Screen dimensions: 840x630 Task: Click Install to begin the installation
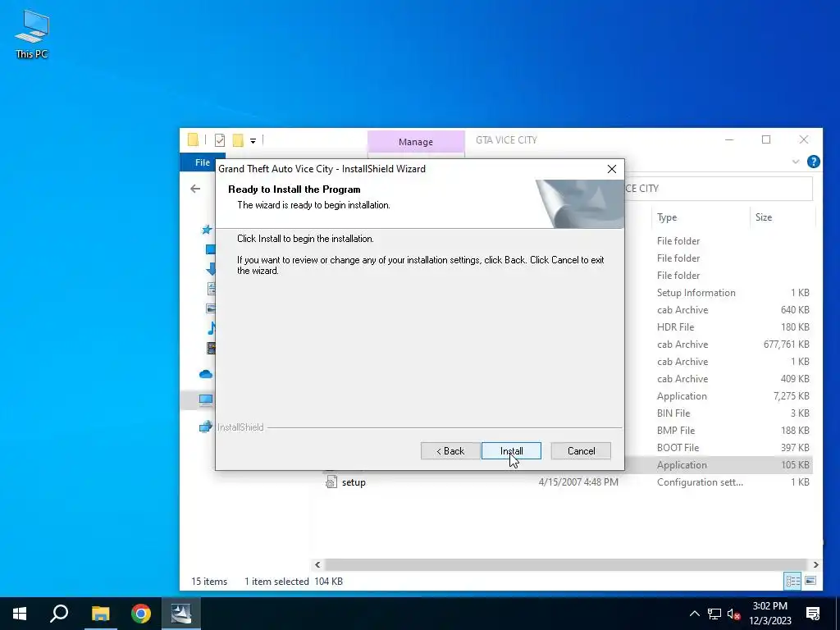click(x=511, y=451)
